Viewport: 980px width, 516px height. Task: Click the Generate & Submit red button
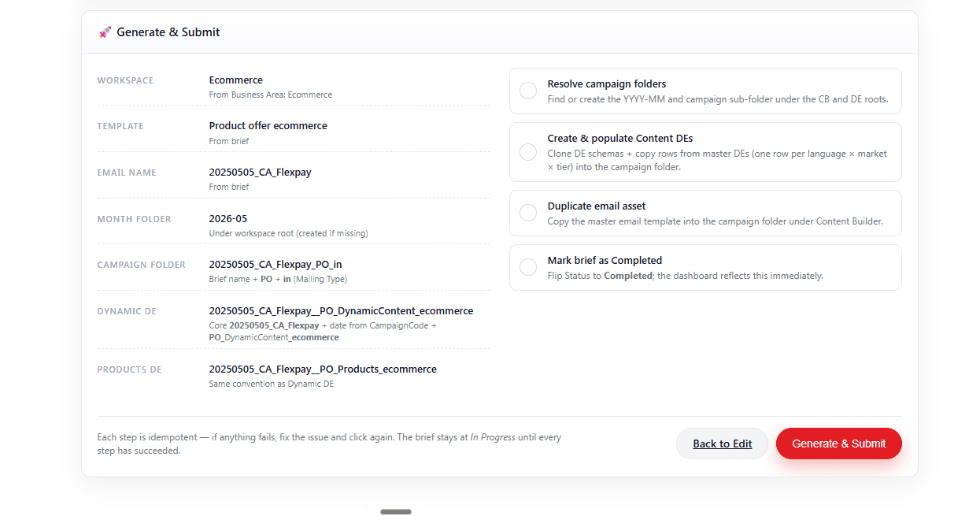tap(839, 444)
